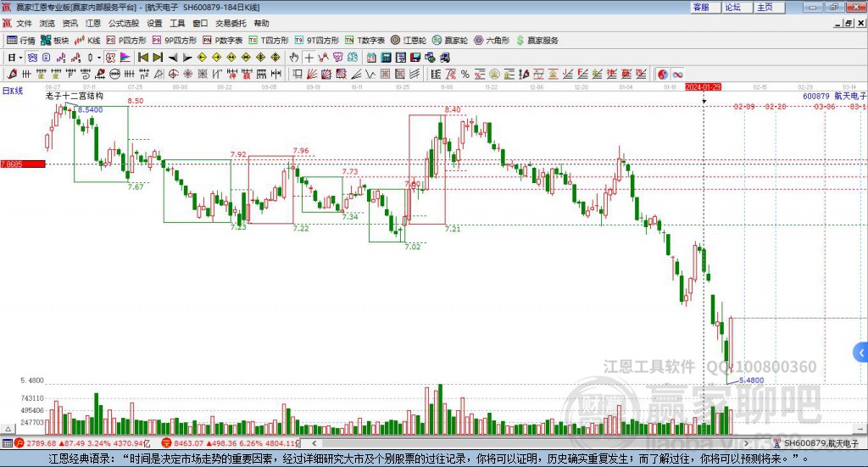Open the 浏览 menu

(47, 23)
